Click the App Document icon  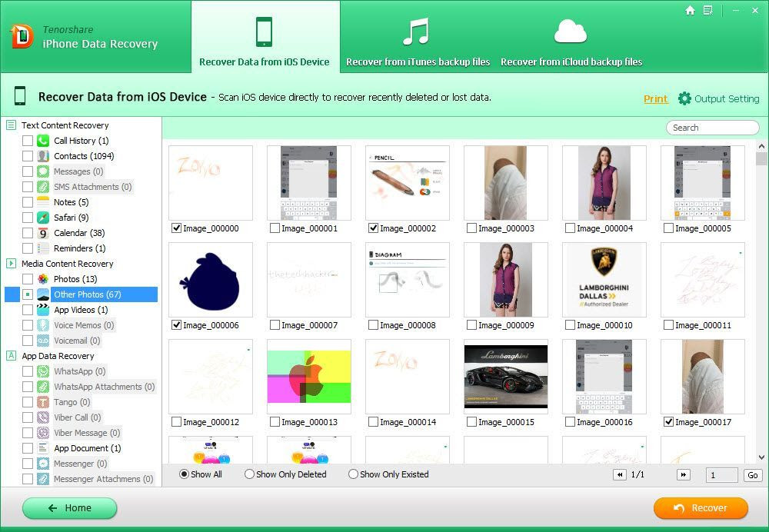click(x=43, y=448)
